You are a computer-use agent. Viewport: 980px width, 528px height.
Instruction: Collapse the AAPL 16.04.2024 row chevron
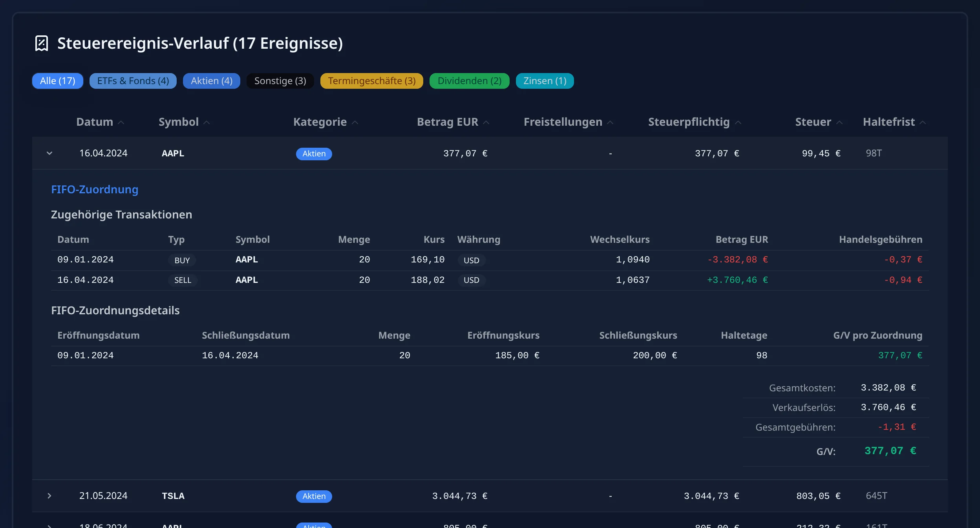[x=49, y=153]
